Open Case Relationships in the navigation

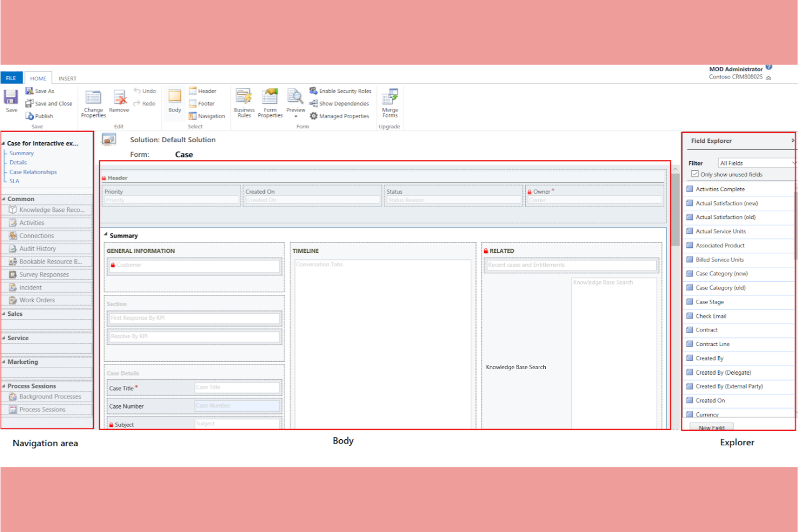(x=33, y=171)
